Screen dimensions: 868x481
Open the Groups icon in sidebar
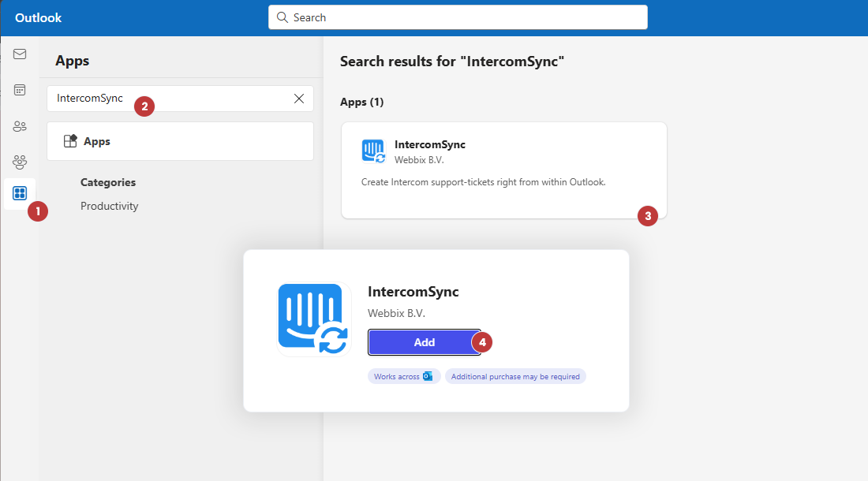point(20,162)
